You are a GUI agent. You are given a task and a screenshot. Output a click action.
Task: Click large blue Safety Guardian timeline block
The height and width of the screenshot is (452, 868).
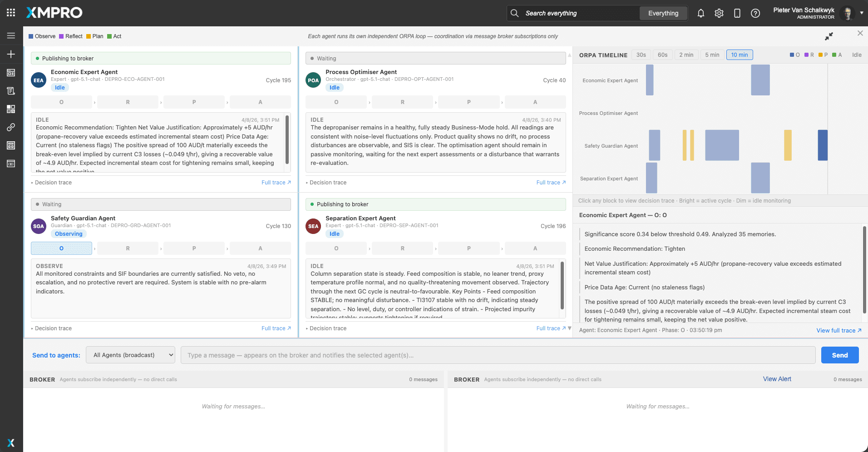(722, 145)
